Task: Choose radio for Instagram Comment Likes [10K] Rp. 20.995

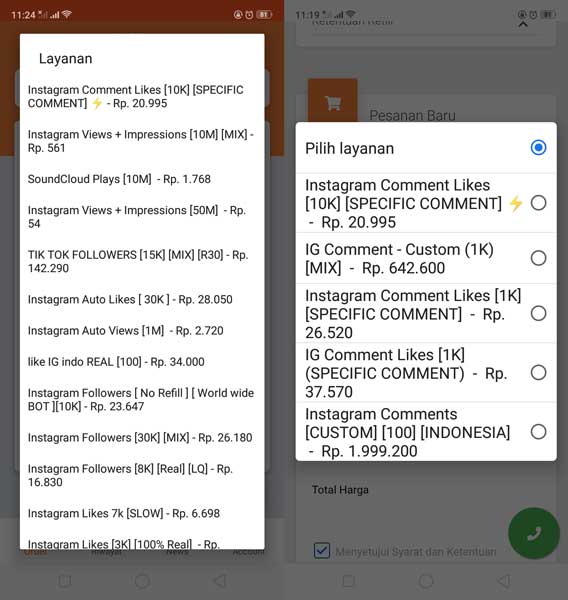Action: [538, 203]
